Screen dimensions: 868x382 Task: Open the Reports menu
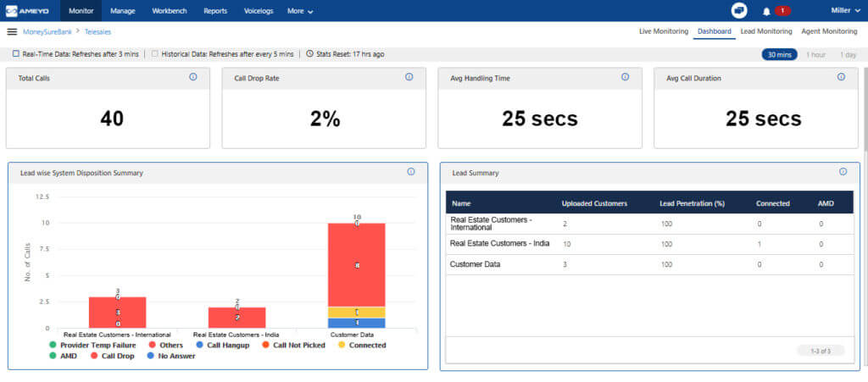click(215, 11)
